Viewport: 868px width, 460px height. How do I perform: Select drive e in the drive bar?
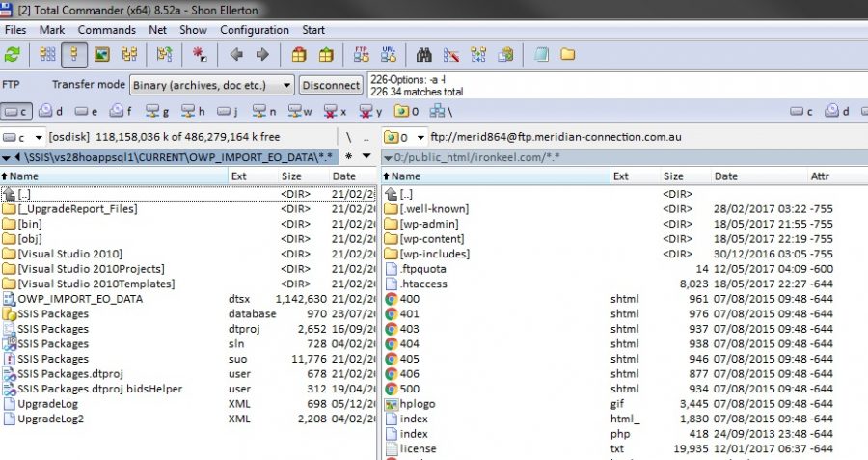(x=86, y=111)
